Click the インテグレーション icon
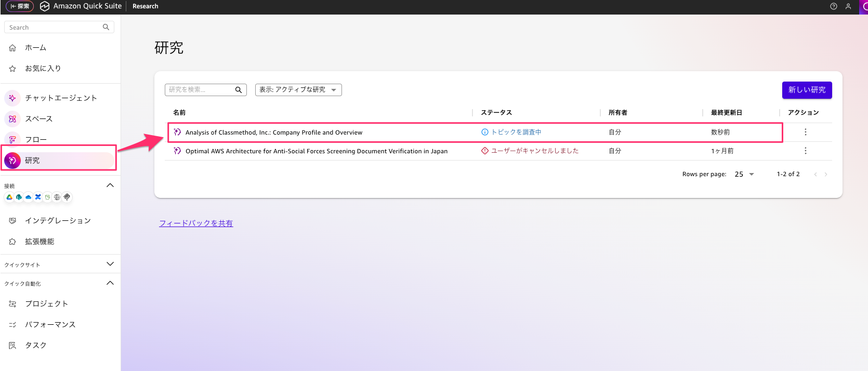The height and width of the screenshot is (371, 868). pos(12,221)
